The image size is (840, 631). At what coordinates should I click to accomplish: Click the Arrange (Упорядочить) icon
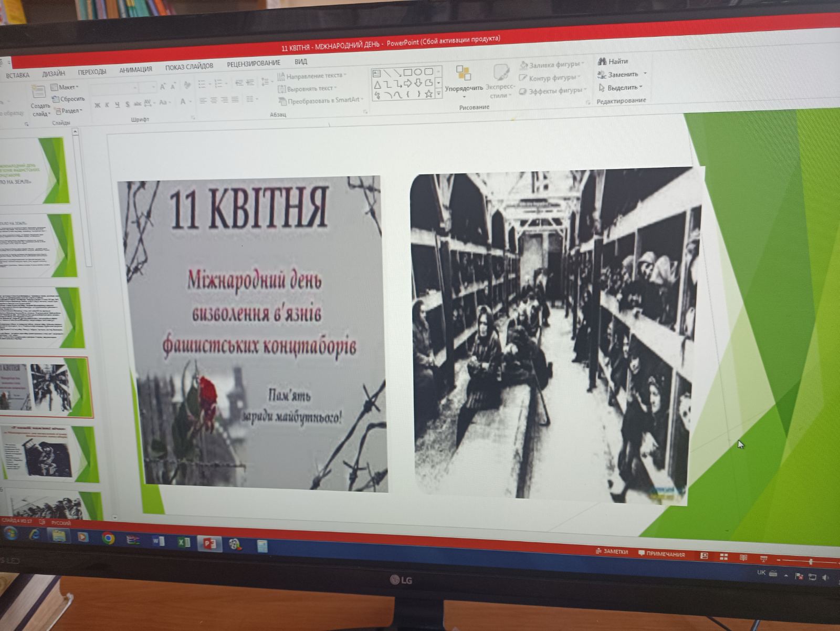coord(464,74)
